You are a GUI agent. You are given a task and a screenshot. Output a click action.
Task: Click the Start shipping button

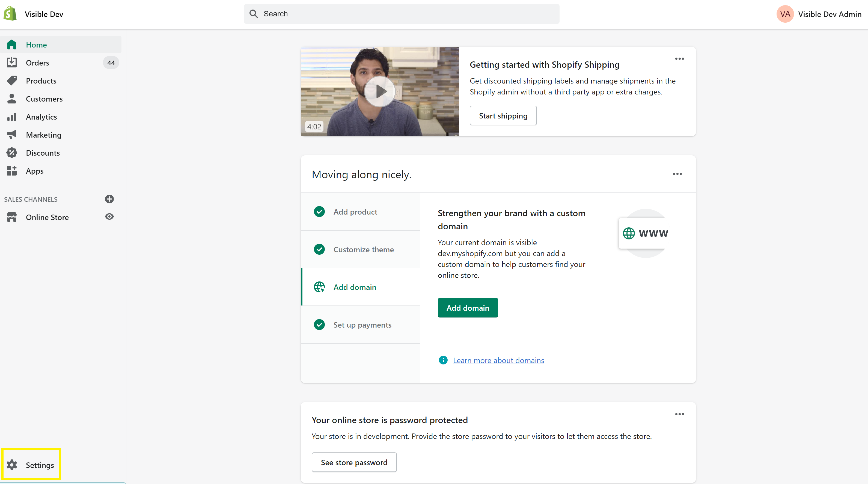click(x=503, y=115)
